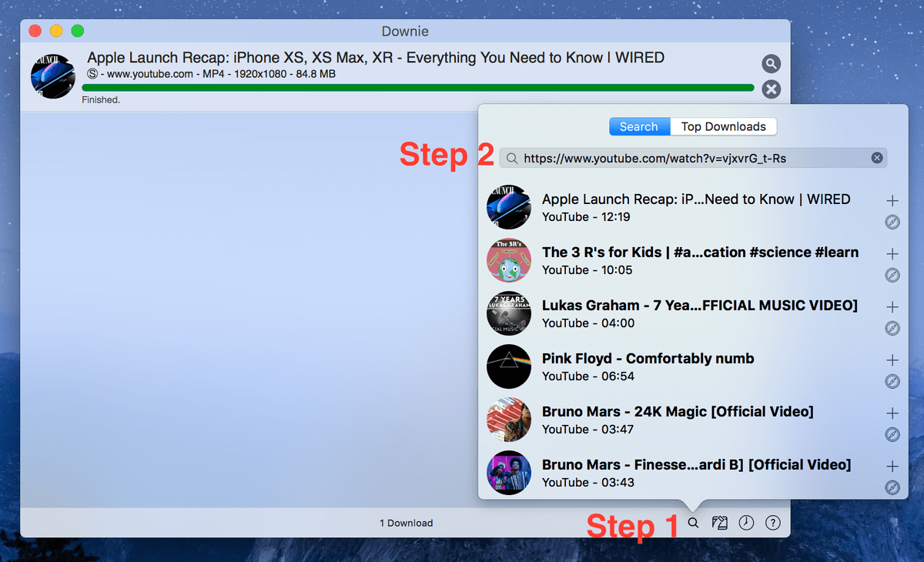924x562 pixels.
Task: Click the Bruno Mars 24K Magic thumbnail
Action: 509,420
